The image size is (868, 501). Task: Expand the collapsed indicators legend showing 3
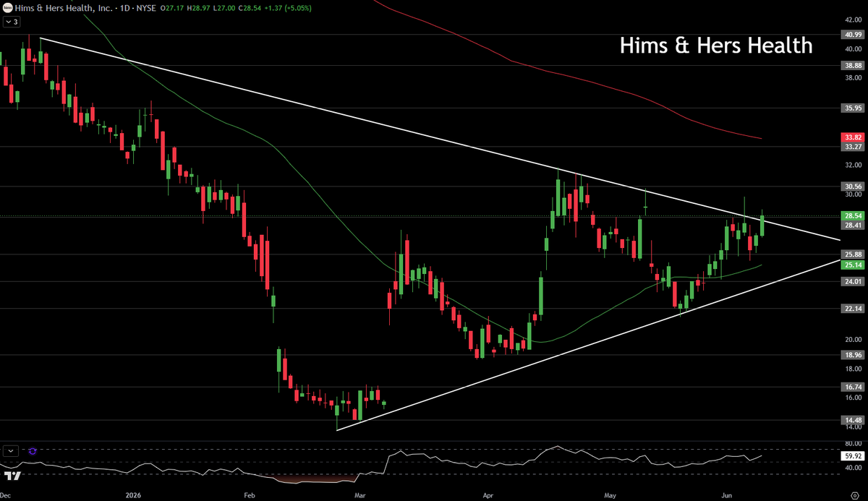(x=12, y=22)
